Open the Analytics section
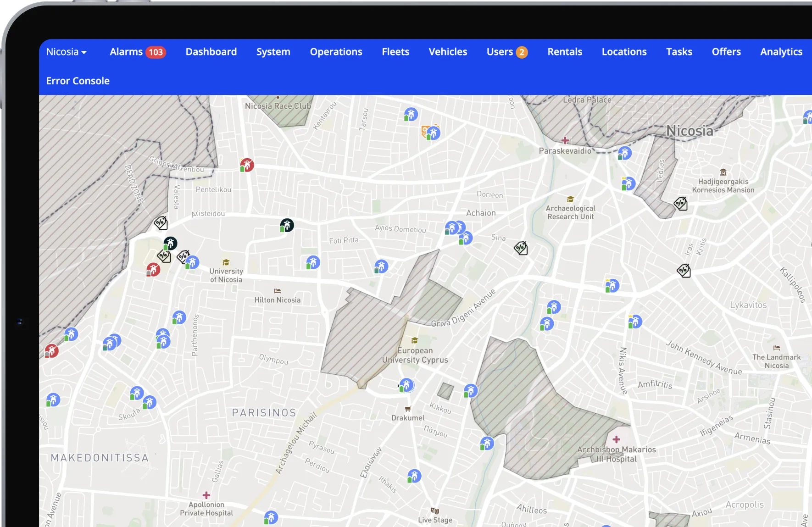The height and width of the screenshot is (527, 812). tap(781, 52)
